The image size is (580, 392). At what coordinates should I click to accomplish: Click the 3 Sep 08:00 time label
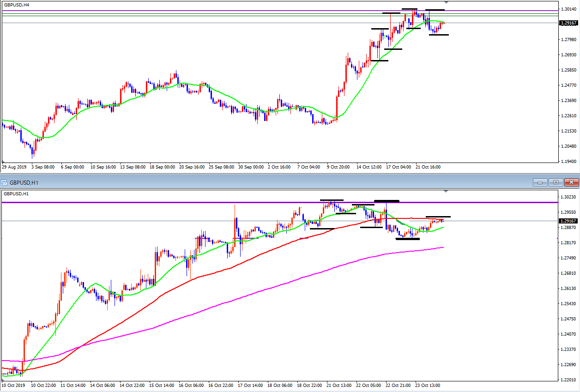pos(43,167)
